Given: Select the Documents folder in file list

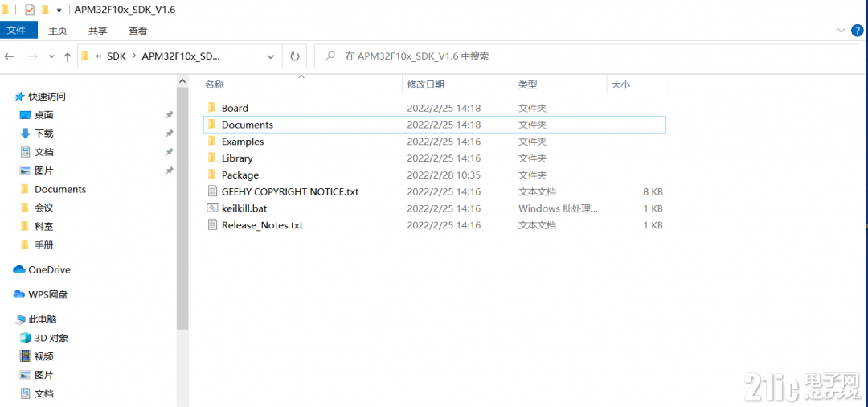Looking at the screenshot, I should tap(435, 125).
